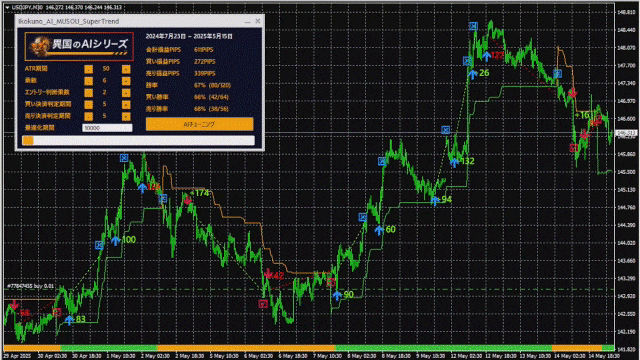Decrease the 乗数 value of 6
The width and height of the screenshot is (640, 360).
pos(89,81)
